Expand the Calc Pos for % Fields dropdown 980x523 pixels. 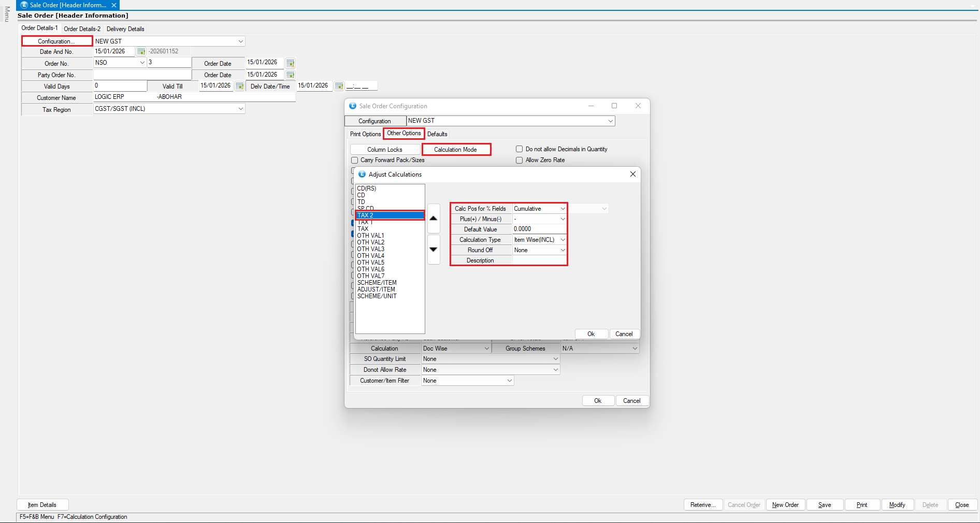pyautogui.click(x=563, y=209)
